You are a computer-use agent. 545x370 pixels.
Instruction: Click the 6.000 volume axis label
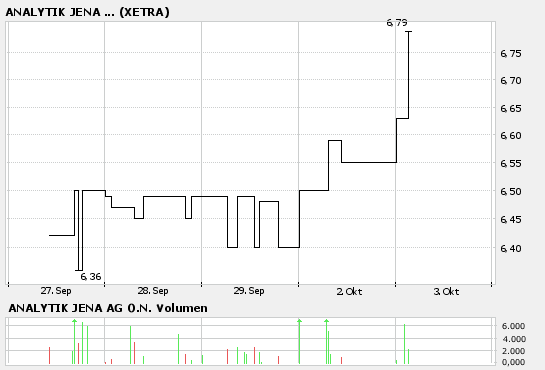click(513, 326)
